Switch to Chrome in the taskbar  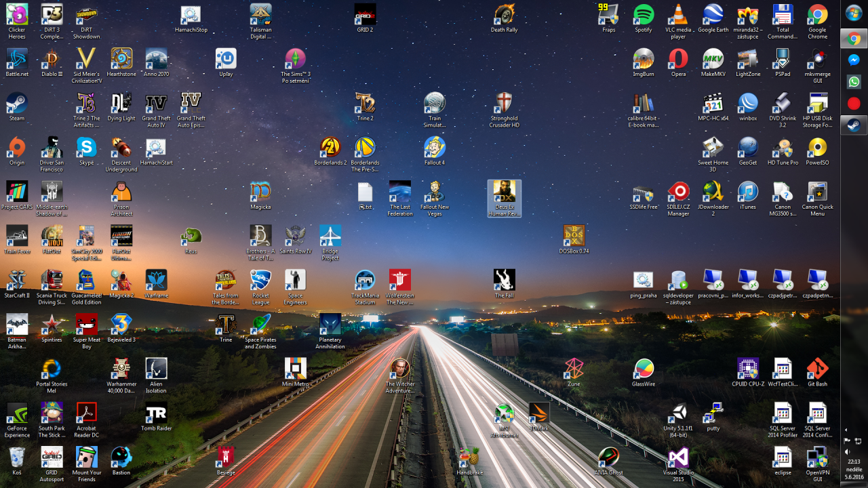[854, 39]
